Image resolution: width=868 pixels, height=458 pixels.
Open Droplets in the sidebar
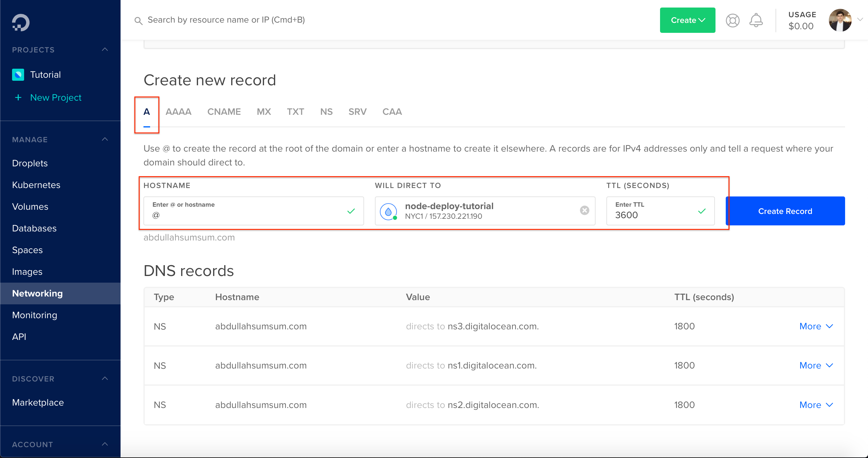tap(30, 163)
